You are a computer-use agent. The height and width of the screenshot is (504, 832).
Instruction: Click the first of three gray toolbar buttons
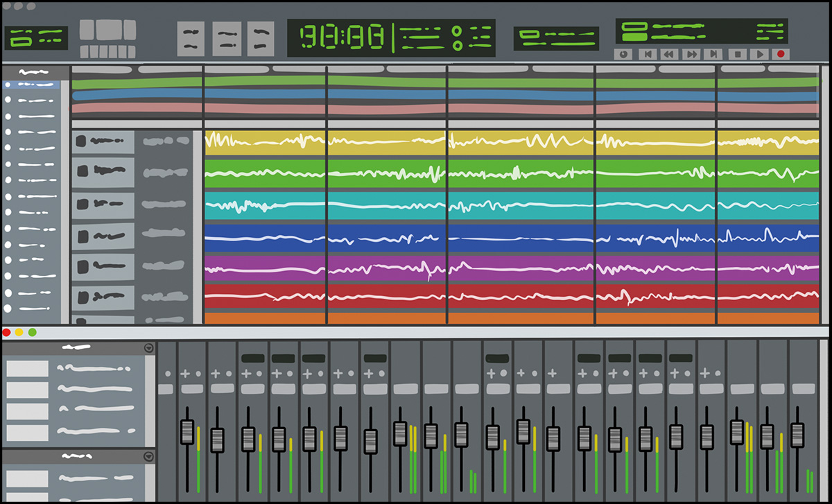(x=191, y=38)
